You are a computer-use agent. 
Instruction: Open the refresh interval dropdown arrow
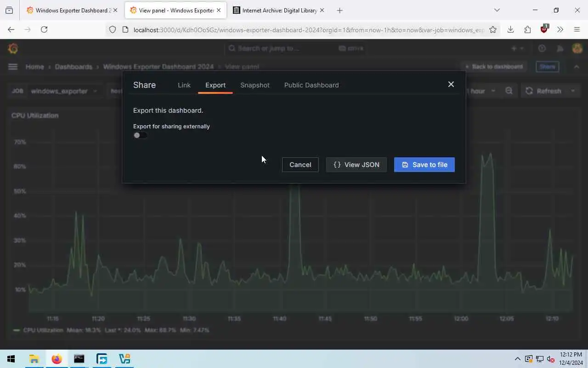click(x=573, y=91)
